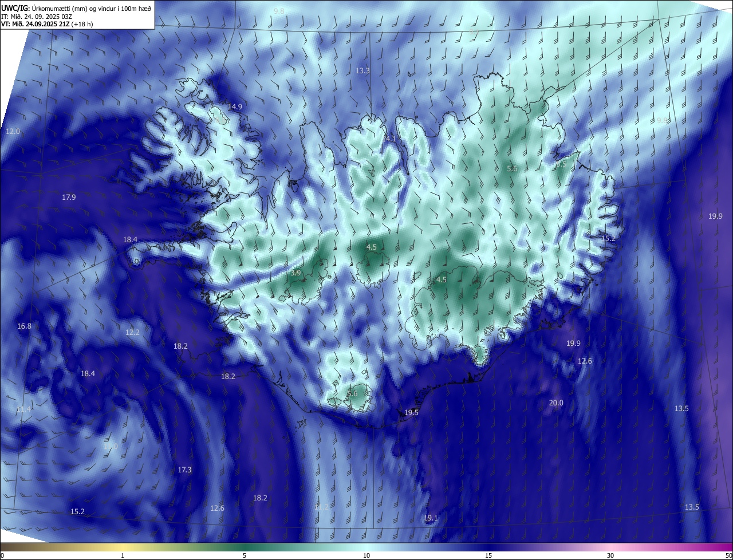Click the 6.5 value in East Iceland
Image resolution: width=733 pixels, height=560 pixels.
(561, 164)
